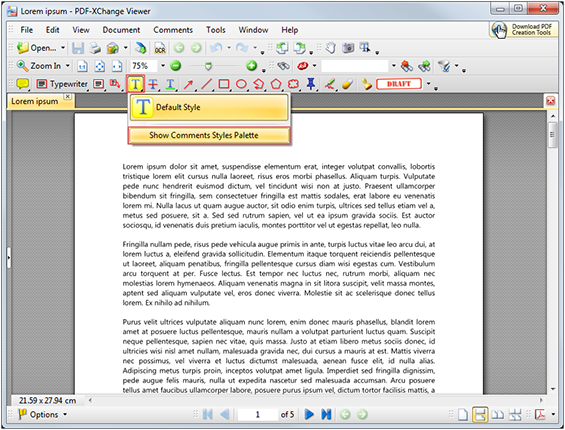The image size is (565, 430).
Task: Select the Underline text tool
Action: [170, 84]
